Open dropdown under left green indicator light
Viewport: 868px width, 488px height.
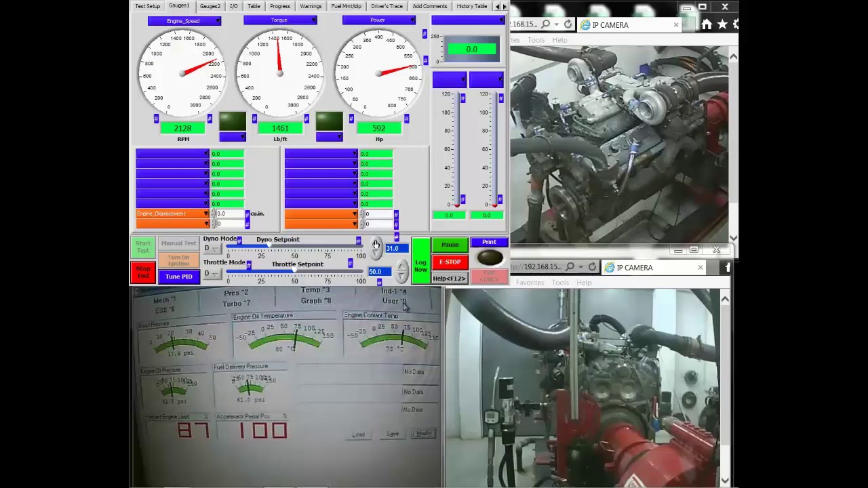tap(233, 137)
